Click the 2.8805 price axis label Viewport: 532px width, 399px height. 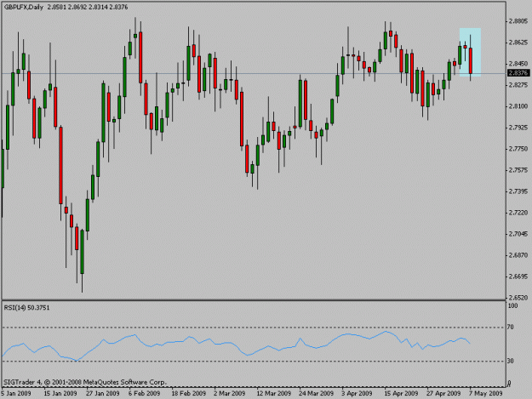pos(518,21)
